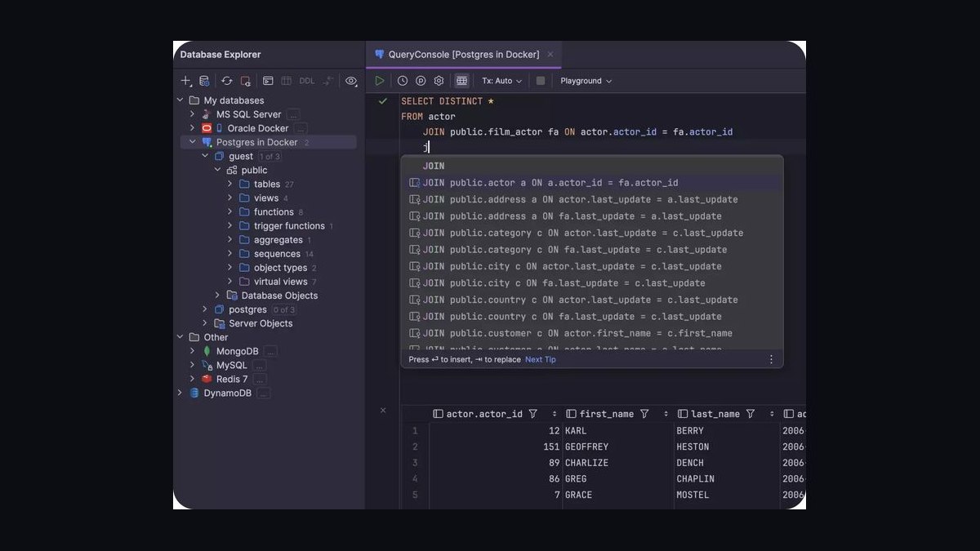Viewport: 980px width, 551px height.
Task: Select the trigger functions folder
Action: pos(289,225)
